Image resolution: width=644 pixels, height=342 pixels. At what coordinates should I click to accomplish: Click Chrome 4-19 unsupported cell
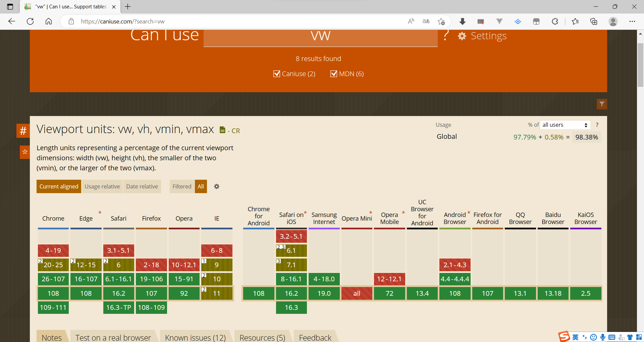tap(53, 250)
